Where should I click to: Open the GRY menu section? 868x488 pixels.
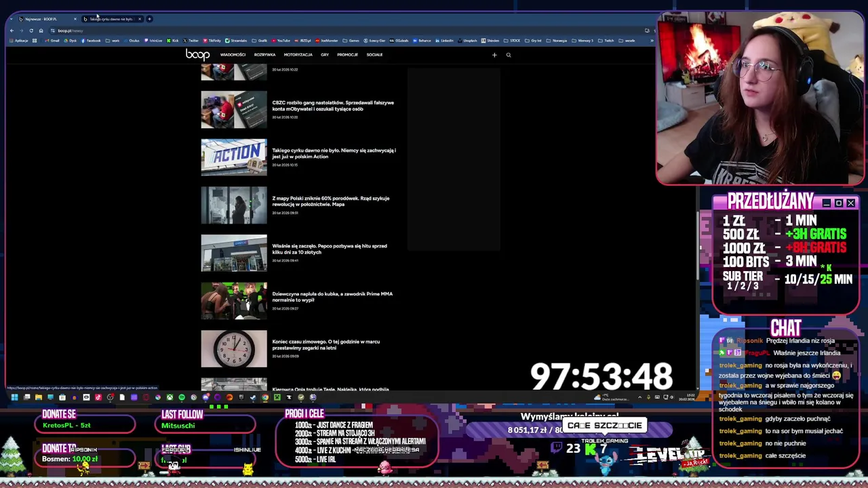(325, 55)
